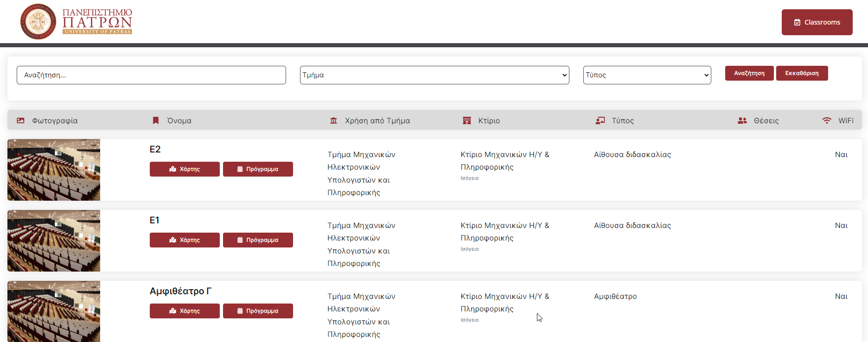Viewport: 868px width, 342px height.
Task: Click the building icon beside Κτίριο
Action: click(467, 120)
